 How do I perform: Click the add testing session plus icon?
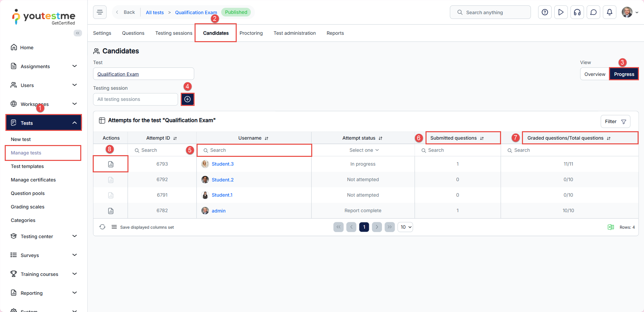point(187,99)
